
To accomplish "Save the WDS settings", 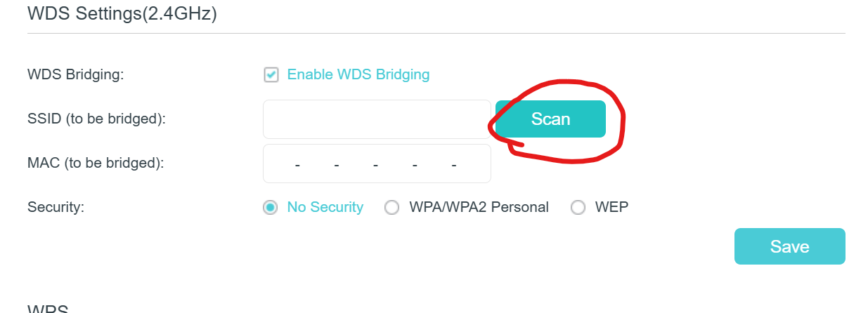I will point(789,246).
